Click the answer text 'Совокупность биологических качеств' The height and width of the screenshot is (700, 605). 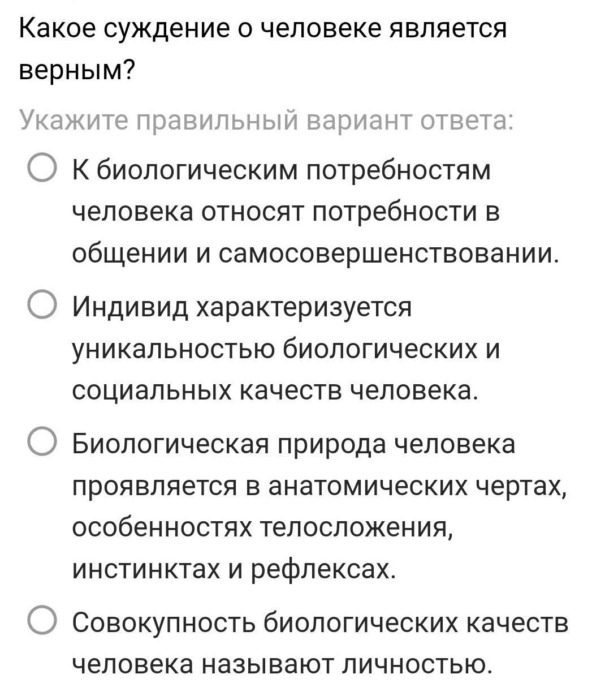[x=320, y=622]
